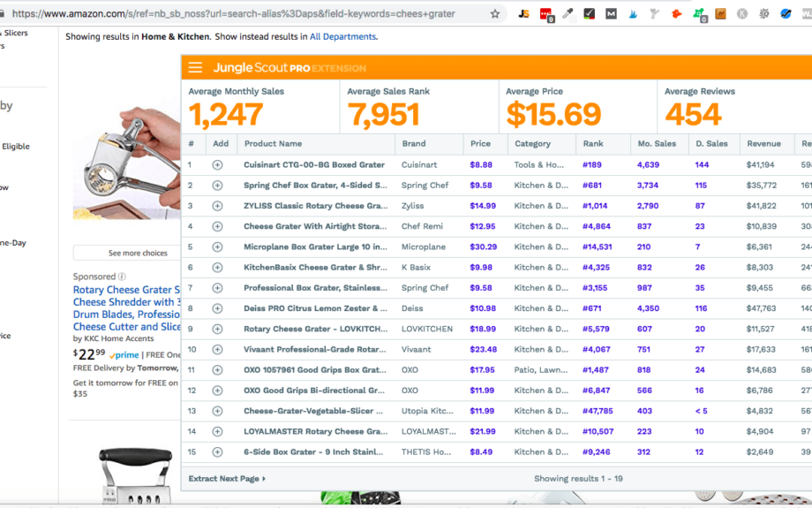
Task: Add Professional Box Grater Stainless product
Action: tap(217, 288)
